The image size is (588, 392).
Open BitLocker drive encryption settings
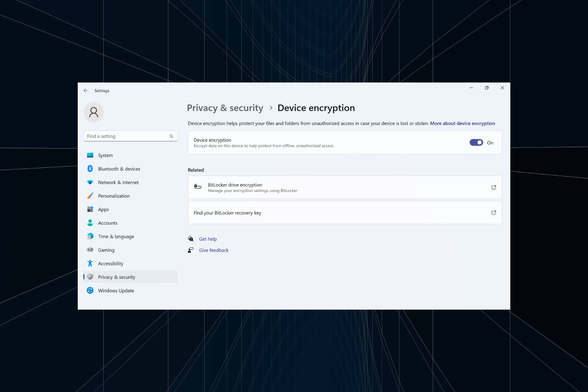345,187
